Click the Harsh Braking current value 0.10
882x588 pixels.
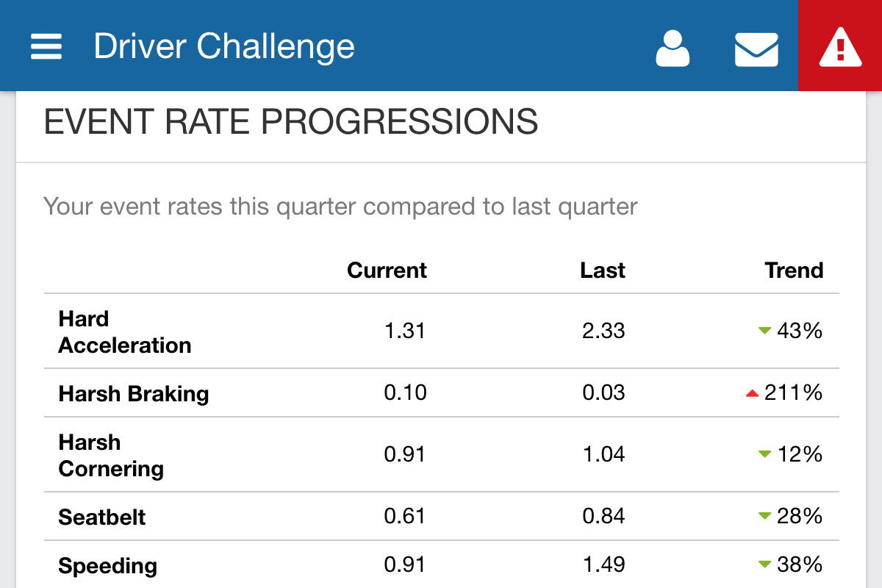coord(405,392)
